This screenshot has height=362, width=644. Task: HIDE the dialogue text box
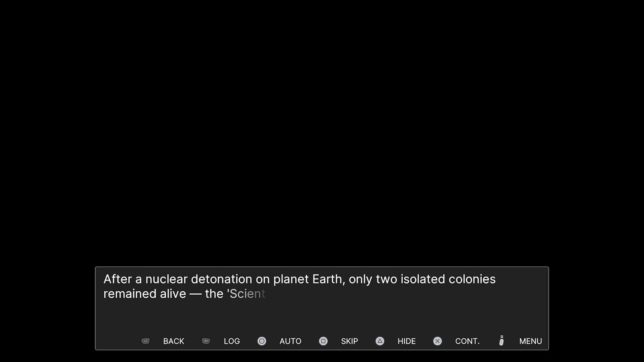point(407,341)
